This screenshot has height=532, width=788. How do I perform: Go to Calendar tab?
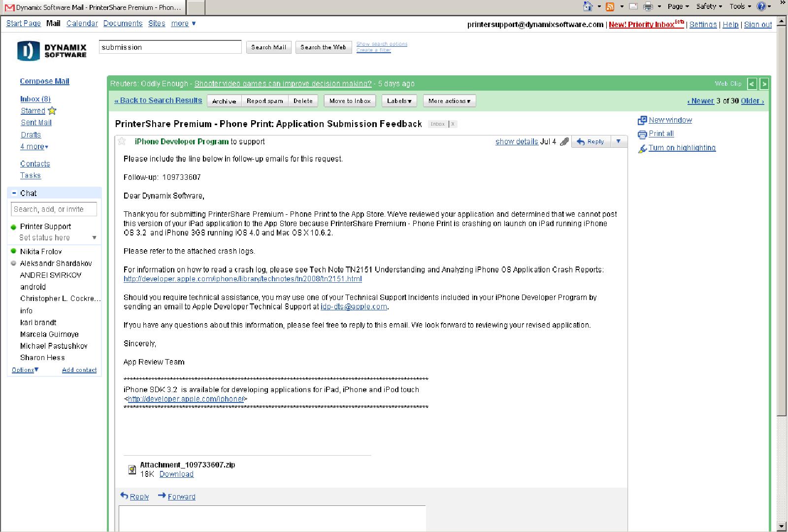(82, 23)
